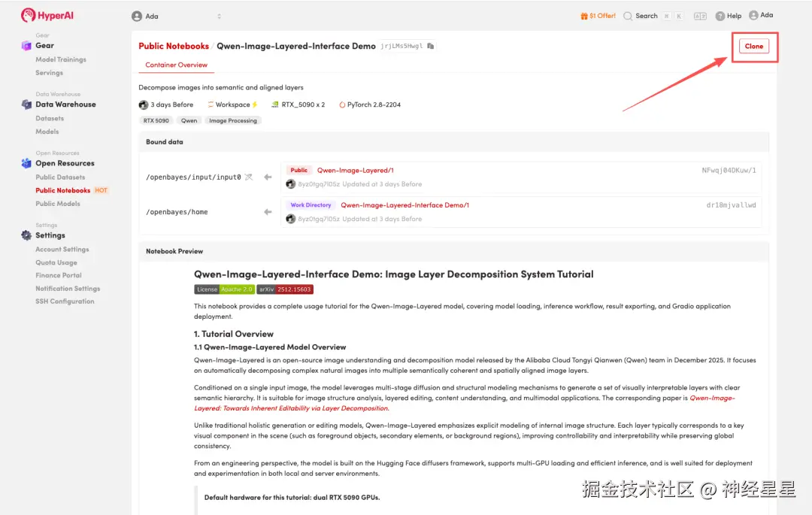Open the Search box in the header
The width and height of the screenshot is (812, 515).
coord(653,16)
